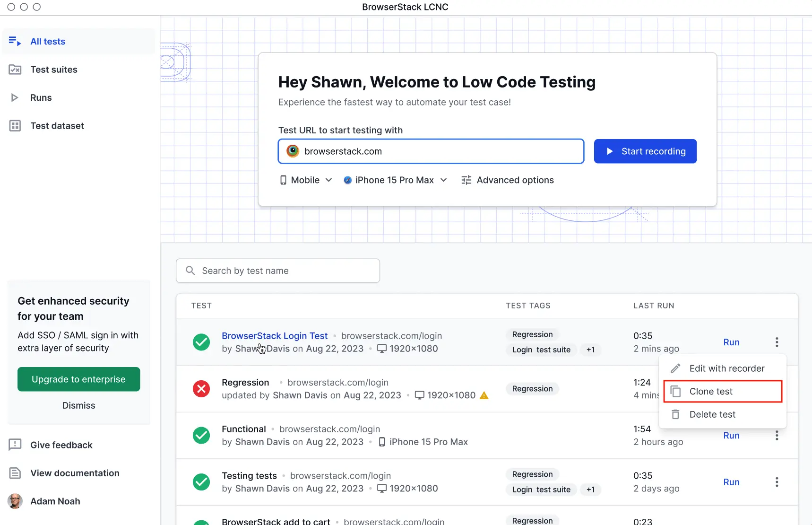
Task: Click warning icon on Regression test
Action: coord(484,395)
